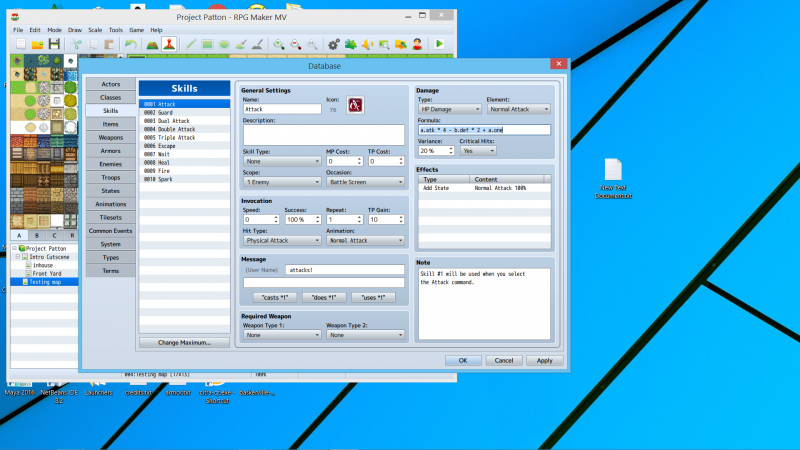Open the Element dropdown
The height and width of the screenshot is (450, 800).
(x=518, y=109)
